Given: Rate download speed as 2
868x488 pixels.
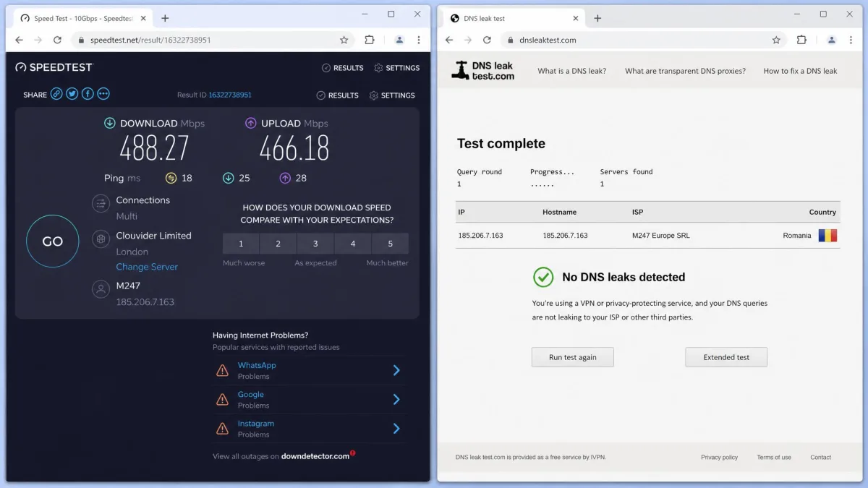Looking at the screenshot, I should tap(278, 244).
